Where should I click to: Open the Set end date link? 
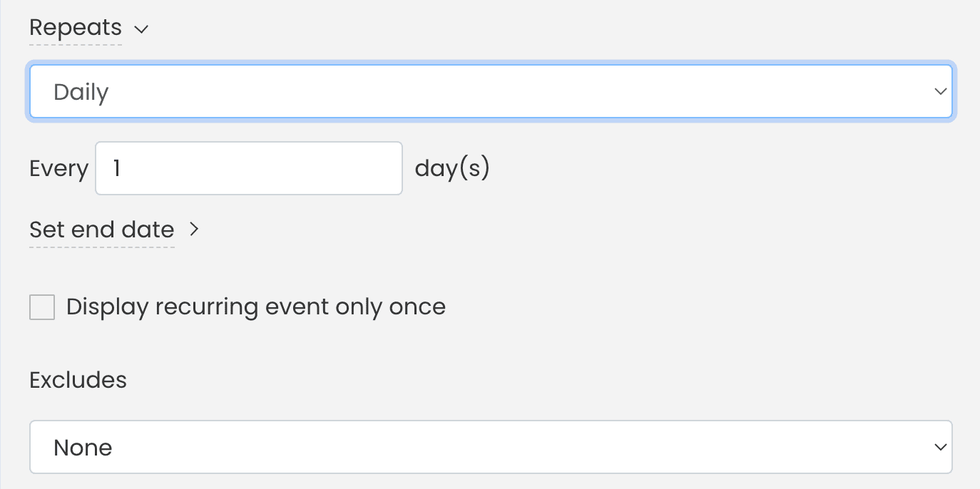click(x=102, y=230)
